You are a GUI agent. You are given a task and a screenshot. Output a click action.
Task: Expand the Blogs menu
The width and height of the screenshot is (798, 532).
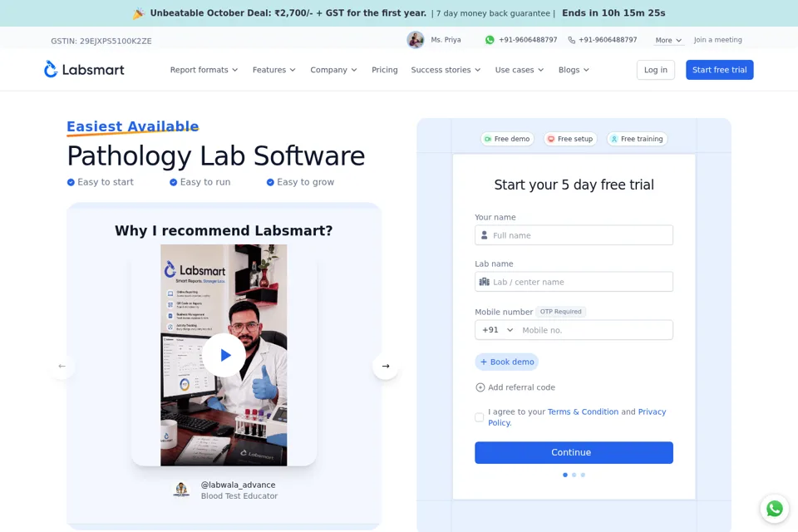(x=574, y=70)
